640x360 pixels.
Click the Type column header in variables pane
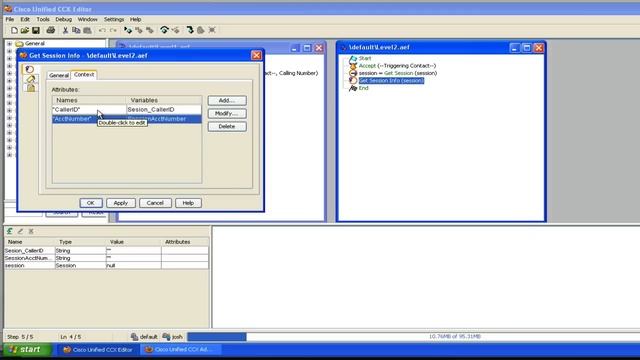pyautogui.click(x=80, y=242)
